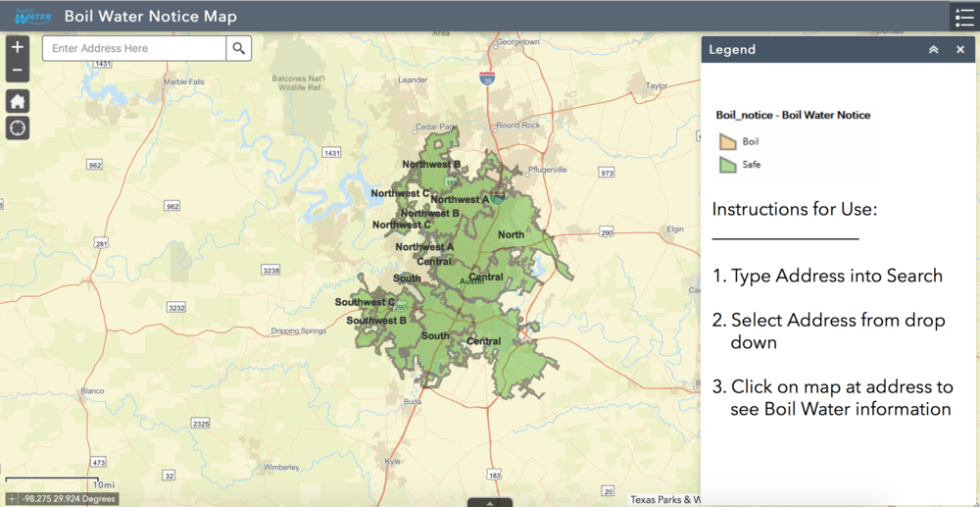The height and width of the screenshot is (507, 980).
Task: Click the Enter Address Here search field
Action: [x=134, y=48]
